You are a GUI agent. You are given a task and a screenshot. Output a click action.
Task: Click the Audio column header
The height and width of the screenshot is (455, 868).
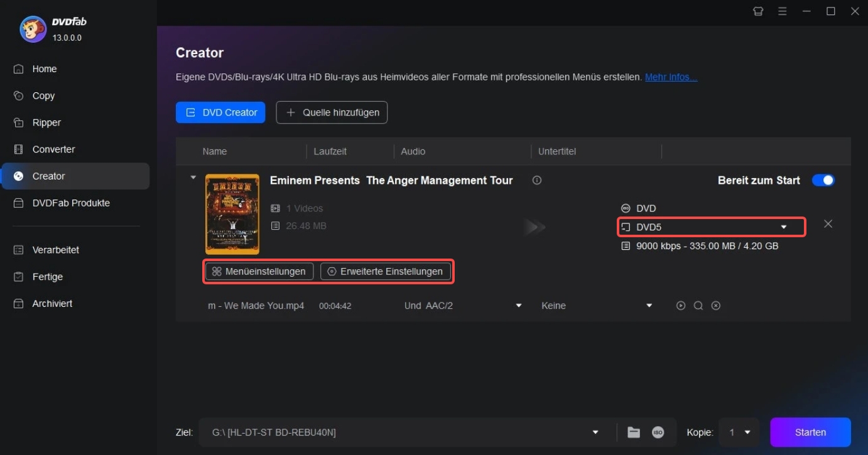413,151
